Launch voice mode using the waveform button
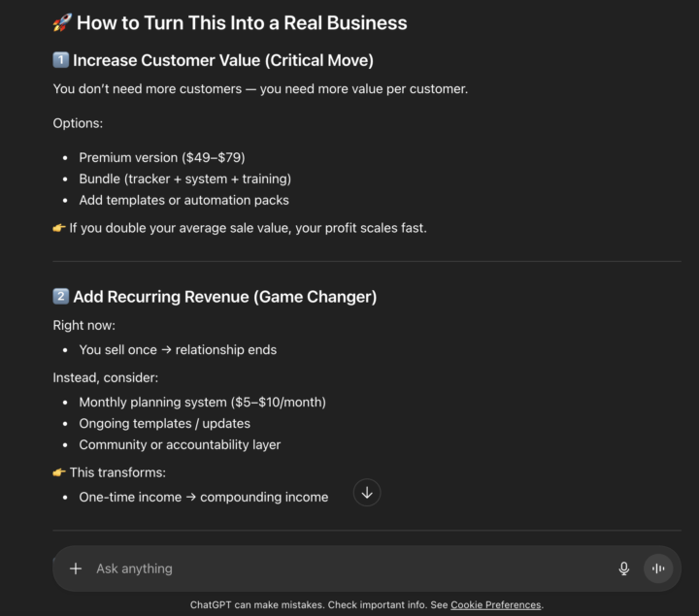Viewport: 699px width, 616px height. click(x=658, y=568)
